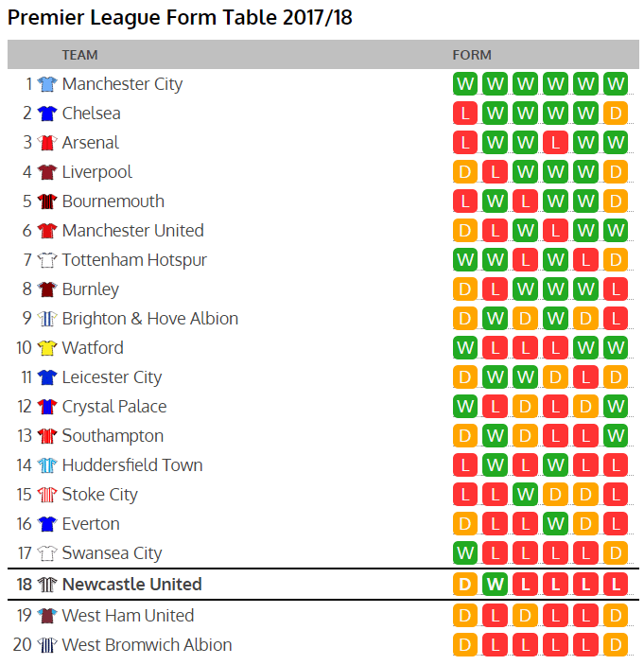This screenshot has height=665, width=644.
Task: Click Watford's yellow shirt icon
Action: [47, 348]
